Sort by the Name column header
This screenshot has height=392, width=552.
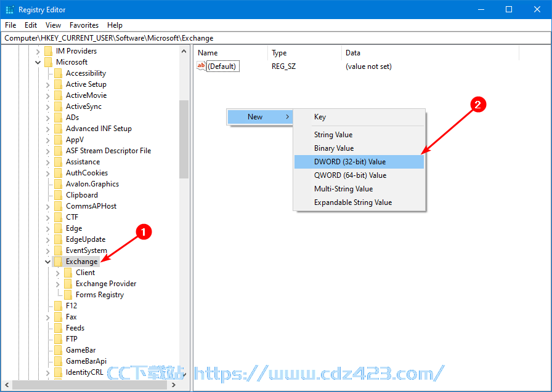[230, 53]
